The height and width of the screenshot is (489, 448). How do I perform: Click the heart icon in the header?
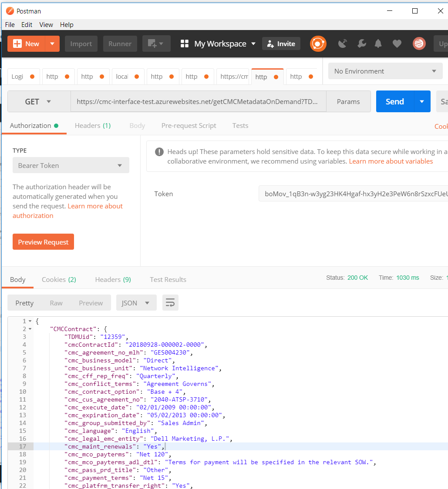click(x=397, y=44)
